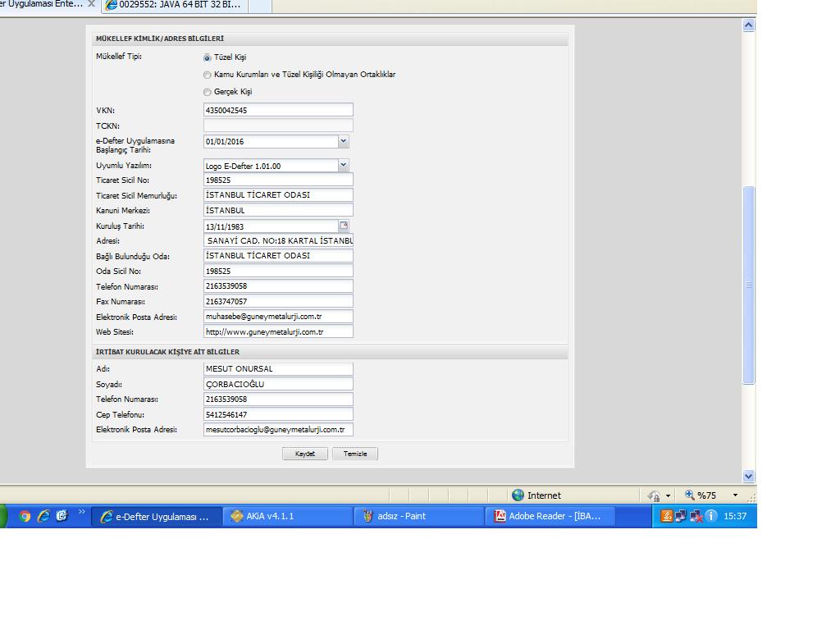Click the Chrome quick launch icon
The width and height of the screenshot is (840, 630).
[x=25, y=516]
